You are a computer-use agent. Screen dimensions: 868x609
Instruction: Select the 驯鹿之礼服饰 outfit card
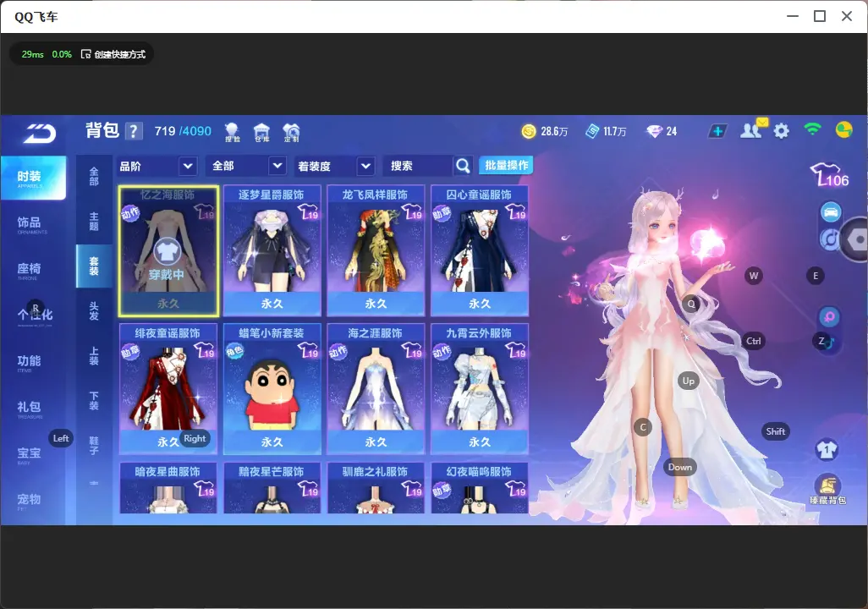click(376, 488)
